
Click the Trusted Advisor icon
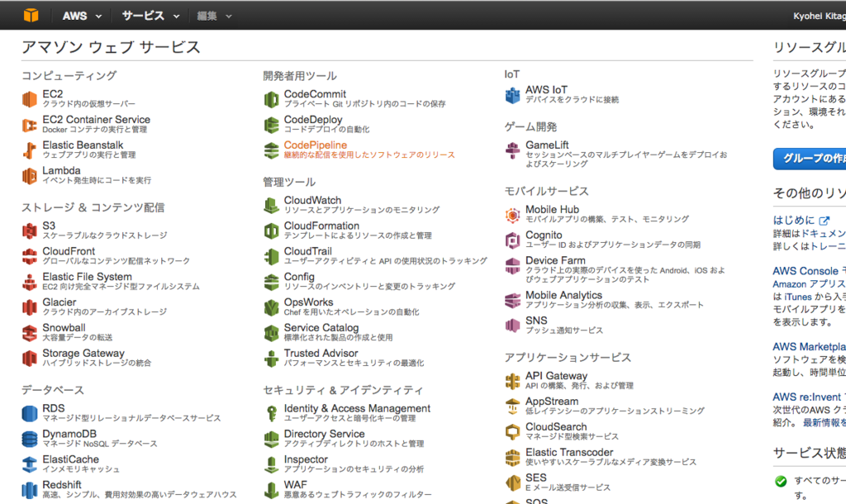(x=271, y=359)
